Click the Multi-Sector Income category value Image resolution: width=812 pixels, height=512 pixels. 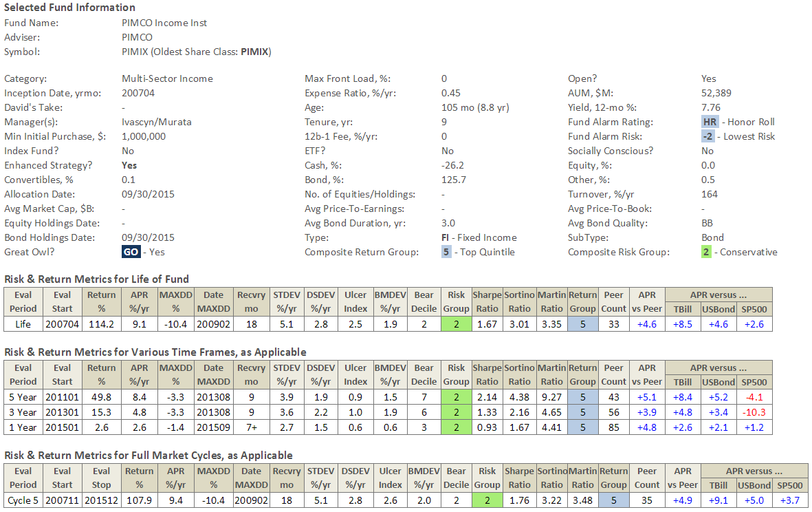click(x=167, y=78)
